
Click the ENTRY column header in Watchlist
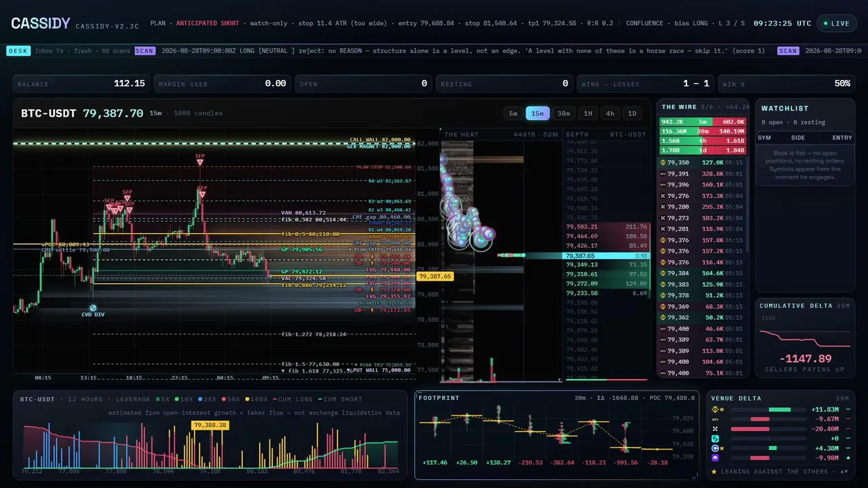pos(842,138)
